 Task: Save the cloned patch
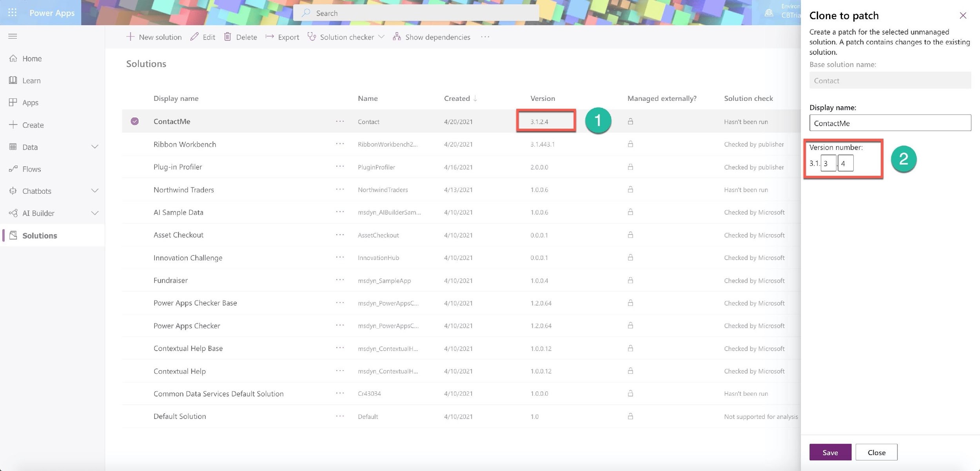830,452
